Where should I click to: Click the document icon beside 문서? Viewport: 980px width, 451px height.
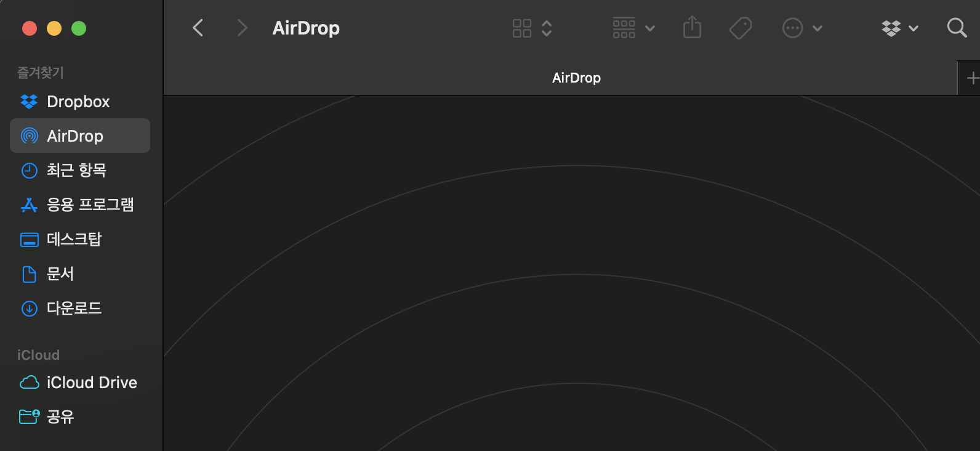pyautogui.click(x=29, y=274)
